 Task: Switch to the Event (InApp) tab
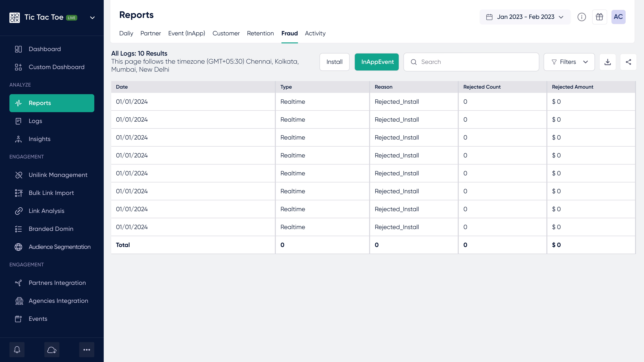tap(186, 33)
